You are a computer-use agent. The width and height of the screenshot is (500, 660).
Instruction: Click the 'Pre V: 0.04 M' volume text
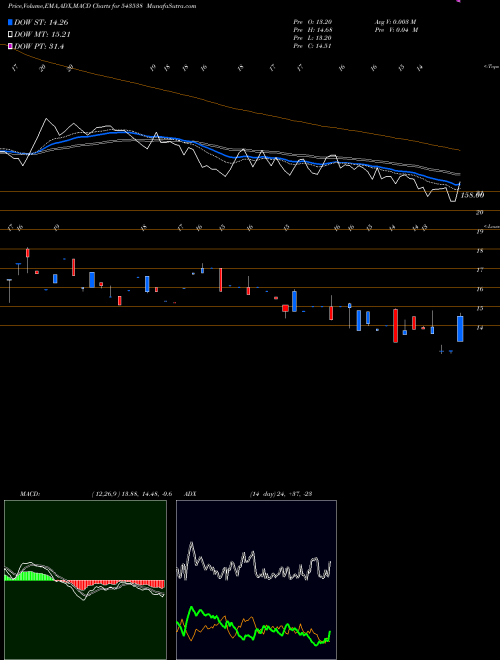pyautogui.click(x=396, y=30)
